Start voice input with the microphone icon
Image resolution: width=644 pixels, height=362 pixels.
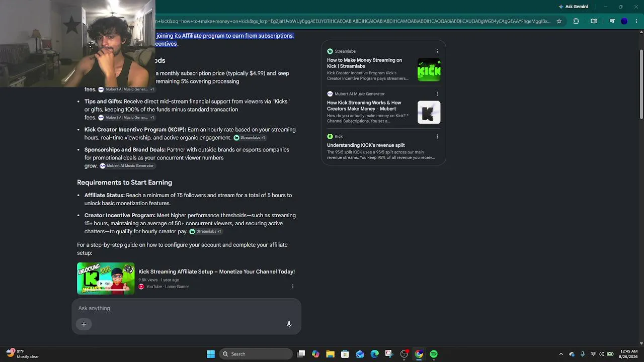(x=289, y=324)
